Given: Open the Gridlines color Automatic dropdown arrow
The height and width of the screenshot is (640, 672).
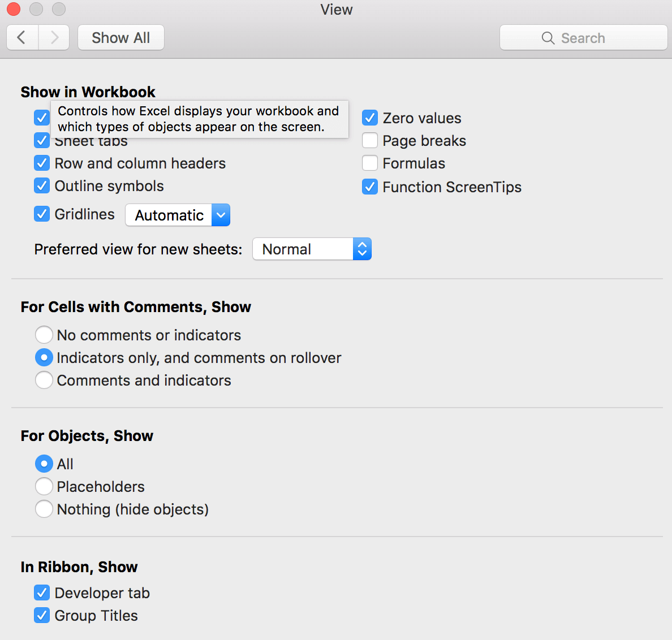Looking at the screenshot, I should click(221, 215).
